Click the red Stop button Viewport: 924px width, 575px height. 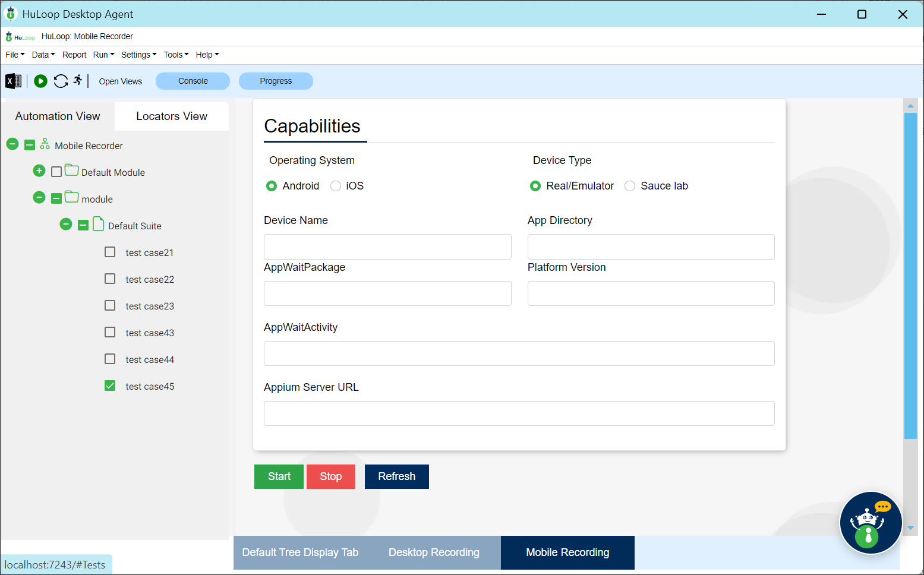tap(331, 476)
